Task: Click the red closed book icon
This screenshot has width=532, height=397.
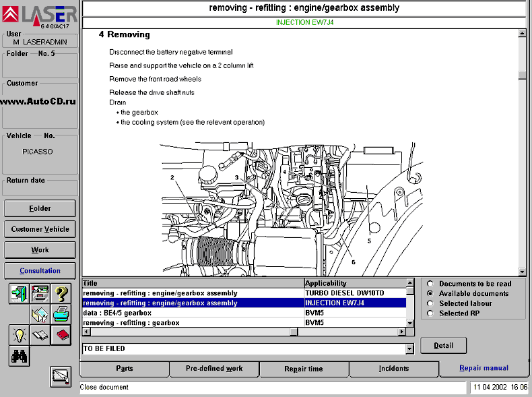Action: [x=61, y=335]
